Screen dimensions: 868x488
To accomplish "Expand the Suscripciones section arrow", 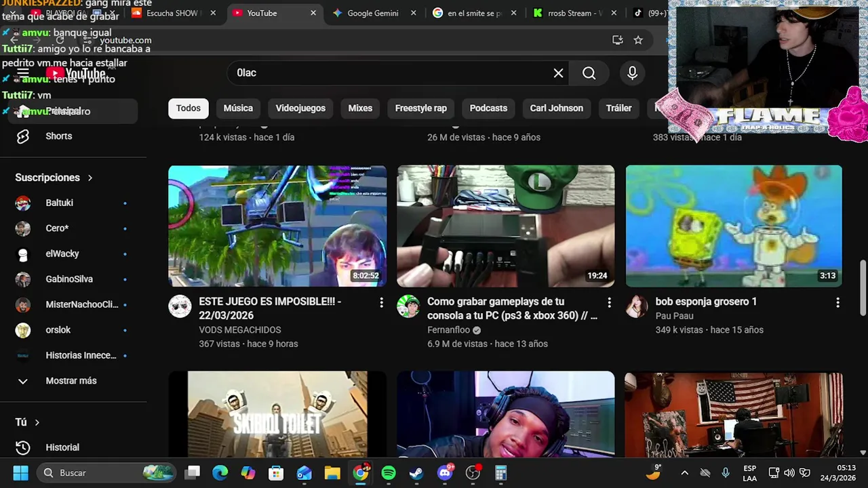I will click(90, 178).
